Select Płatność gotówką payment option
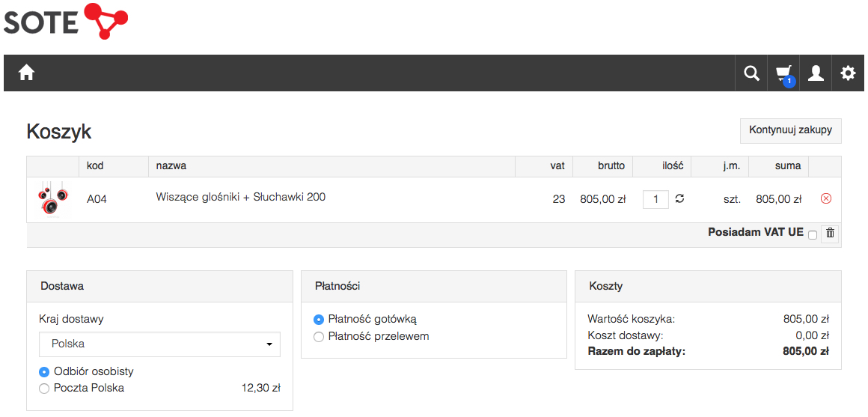The image size is (868, 417). click(x=318, y=320)
